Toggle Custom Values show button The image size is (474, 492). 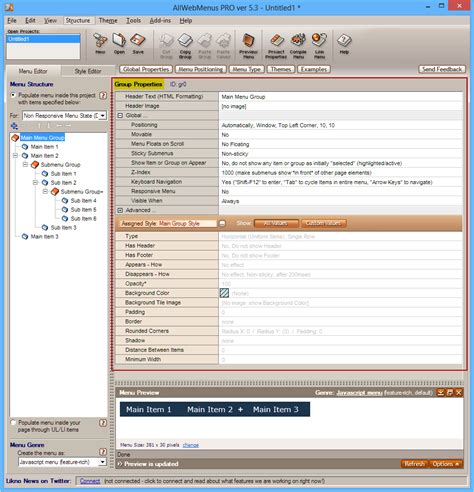(x=324, y=223)
